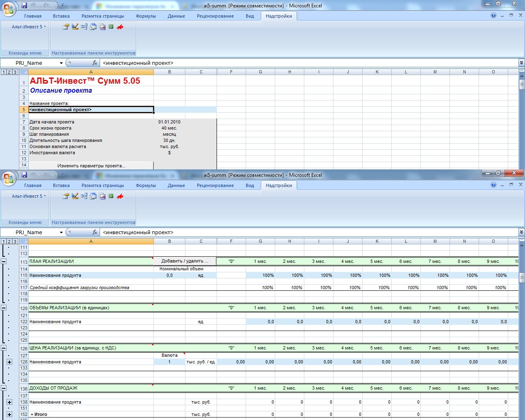
Task: Show outline level 3 in upper window
Action: click(15, 72)
